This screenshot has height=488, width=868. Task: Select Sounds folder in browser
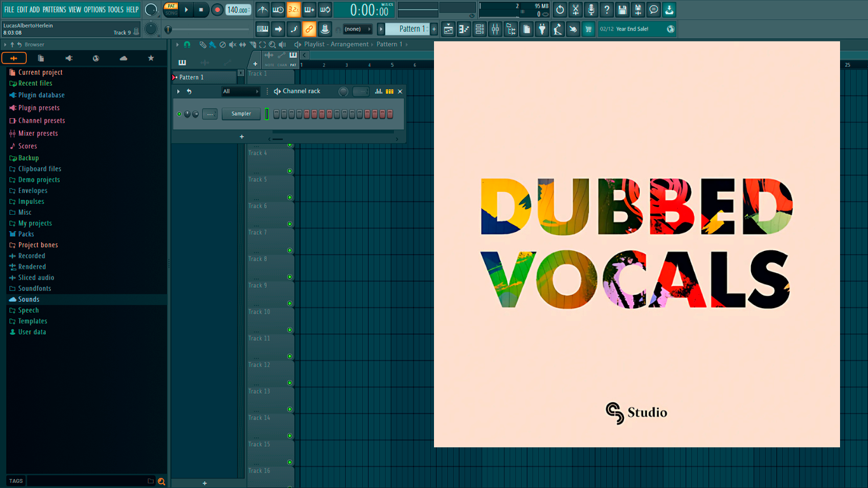point(29,299)
